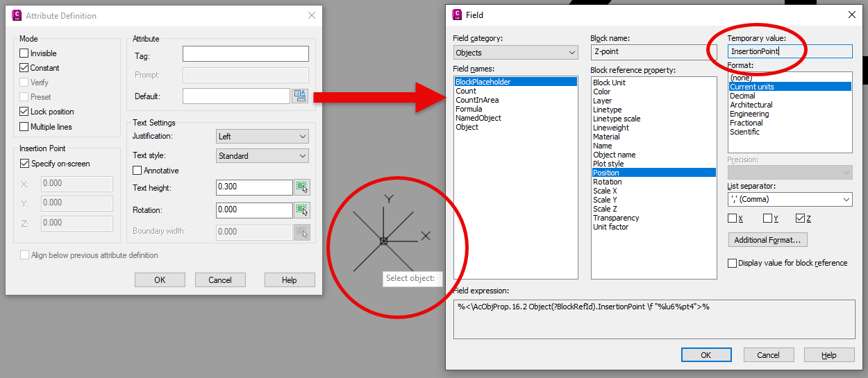Screen dimensions: 868x378
Task: Select Material property
Action: (x=607, y=137)
